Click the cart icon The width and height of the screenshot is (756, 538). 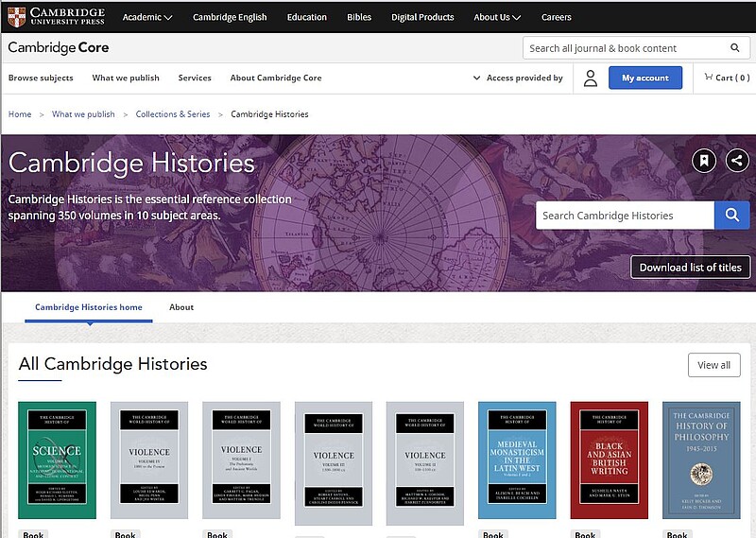coord(708,77)
